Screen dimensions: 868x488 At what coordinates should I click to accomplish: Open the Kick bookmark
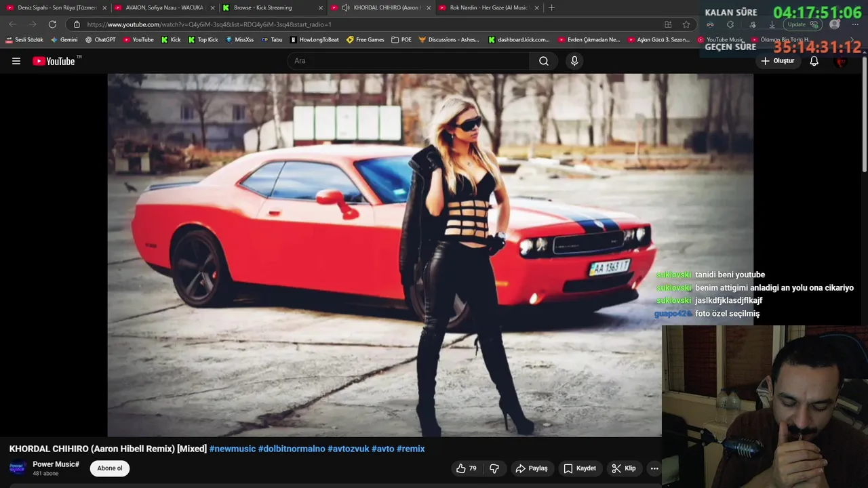[x=171, y=40]
